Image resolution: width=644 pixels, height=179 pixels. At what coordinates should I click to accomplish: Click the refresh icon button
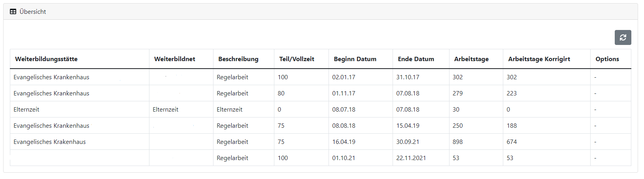pyautogui.click(x=623, y=37)
